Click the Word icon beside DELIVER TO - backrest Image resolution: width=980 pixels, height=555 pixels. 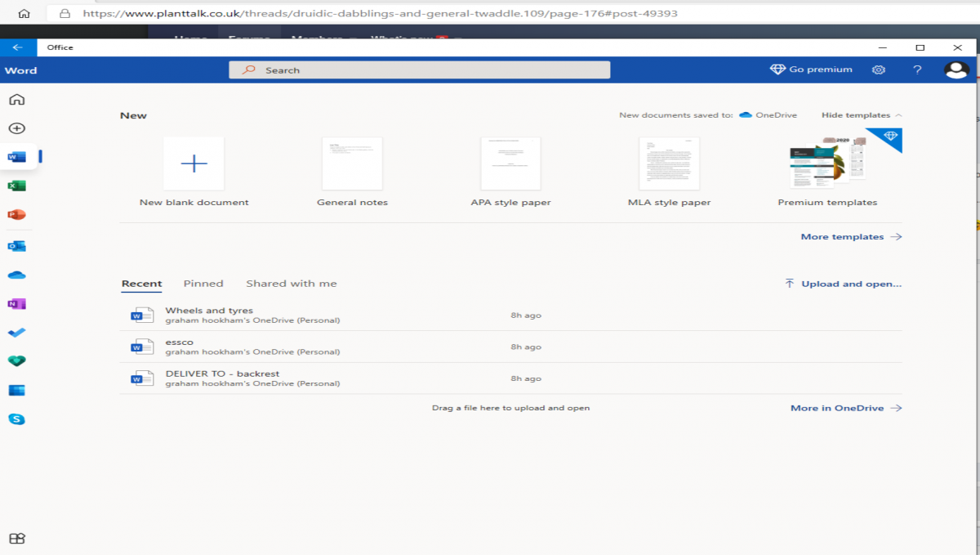click(141, 378)
